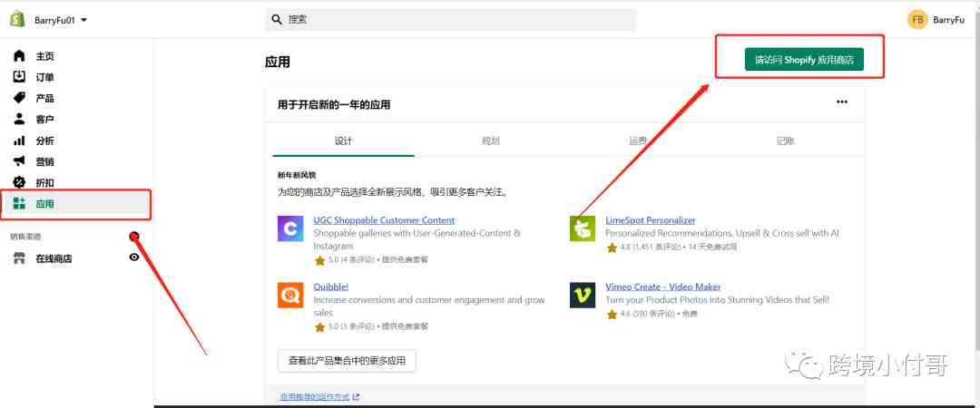Open LimeSpot Personalizer link

[650, 220]
